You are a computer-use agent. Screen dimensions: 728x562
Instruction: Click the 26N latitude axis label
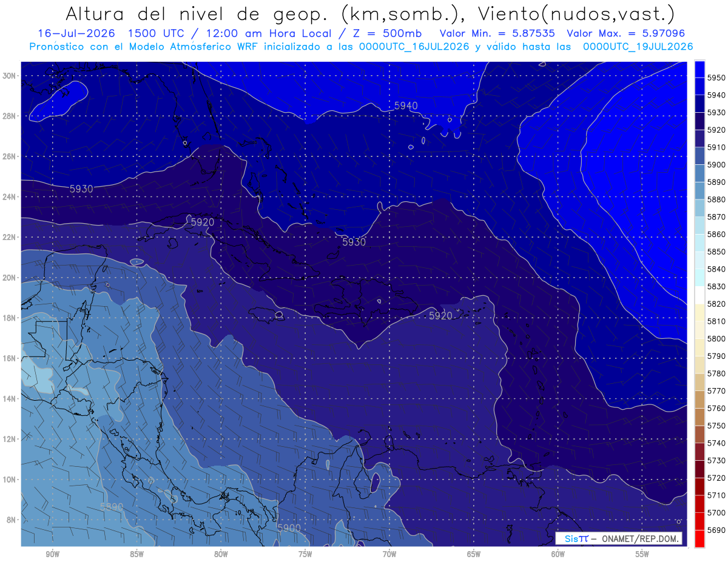point(9,156)
